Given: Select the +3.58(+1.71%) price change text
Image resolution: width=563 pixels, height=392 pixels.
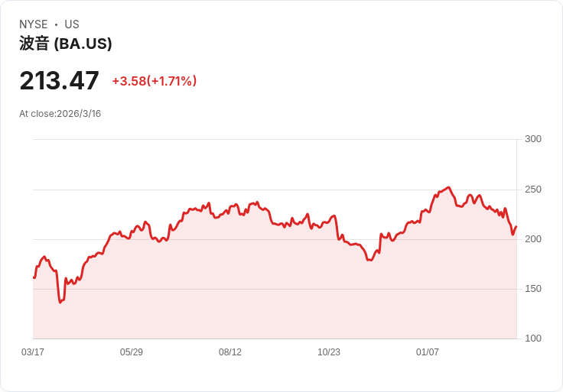Looking at the screenshot, I should coord(155,81).
